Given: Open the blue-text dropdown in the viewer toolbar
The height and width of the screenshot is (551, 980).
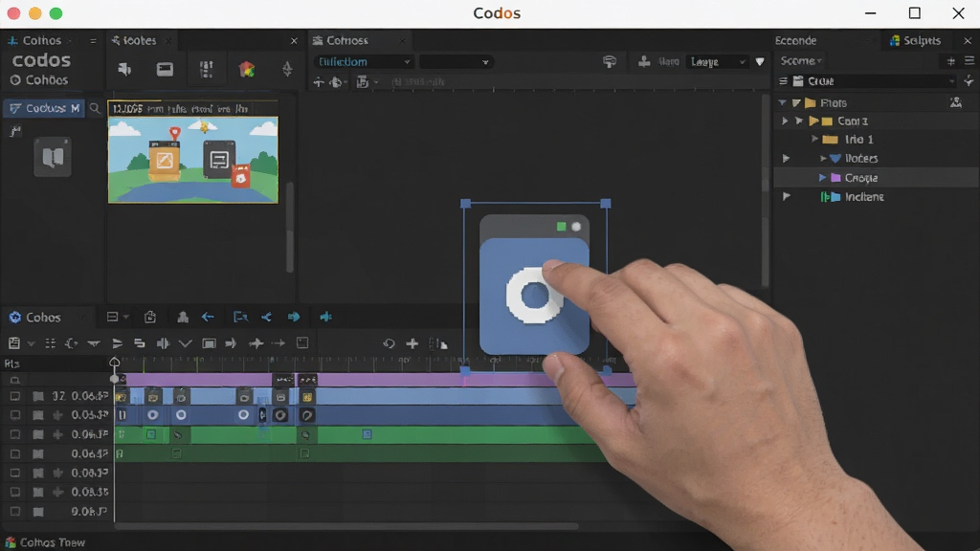Looking at the screenshot, I should point(363,62).
